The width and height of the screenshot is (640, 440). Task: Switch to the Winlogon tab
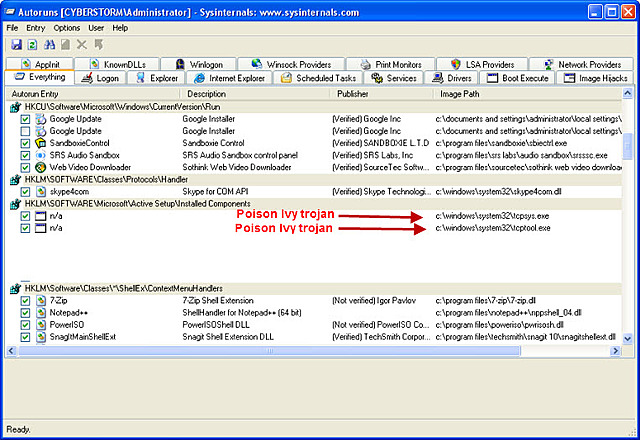(198, 64)
